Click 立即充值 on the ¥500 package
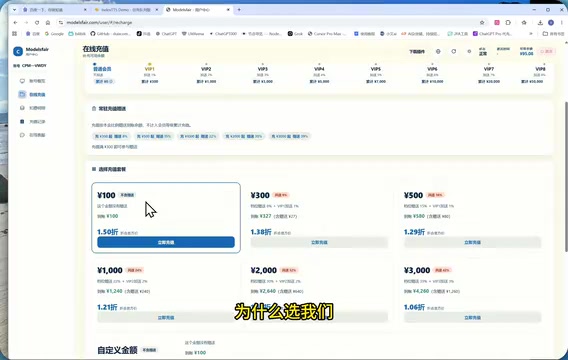This screenshot has width=568, height=360. pos(472,242)
